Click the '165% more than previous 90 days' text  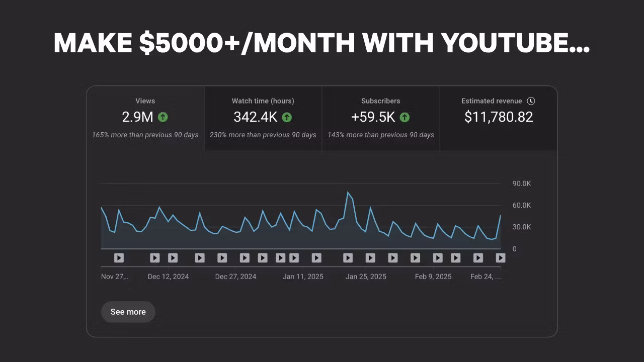145,135
